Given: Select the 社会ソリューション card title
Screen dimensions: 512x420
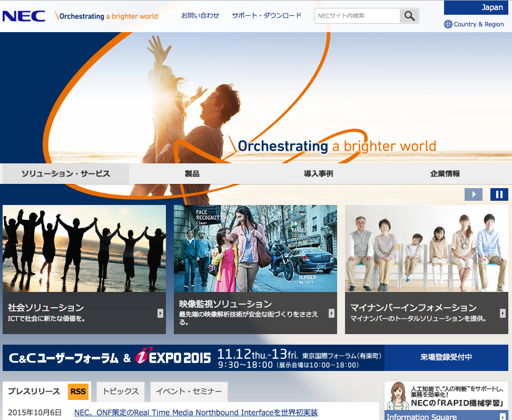Looking at the screenshot, I should [x=46, y=307].
